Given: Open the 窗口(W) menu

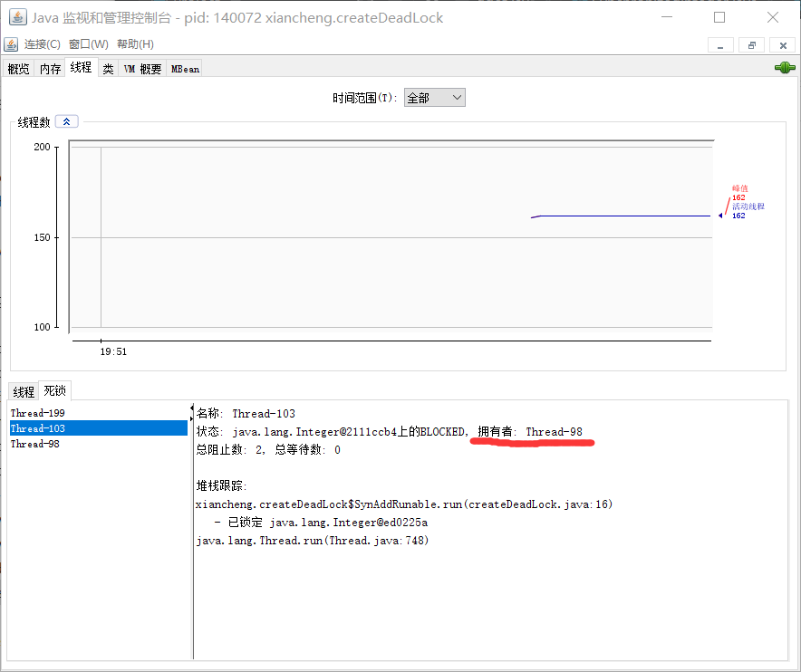Looking at the screenshot, I should click(89, 44).
